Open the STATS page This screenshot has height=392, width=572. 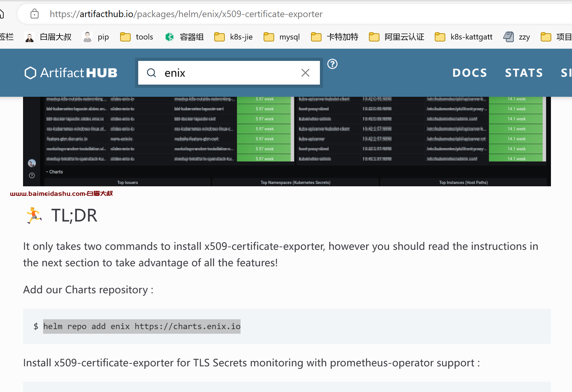[x=524, y=73]
